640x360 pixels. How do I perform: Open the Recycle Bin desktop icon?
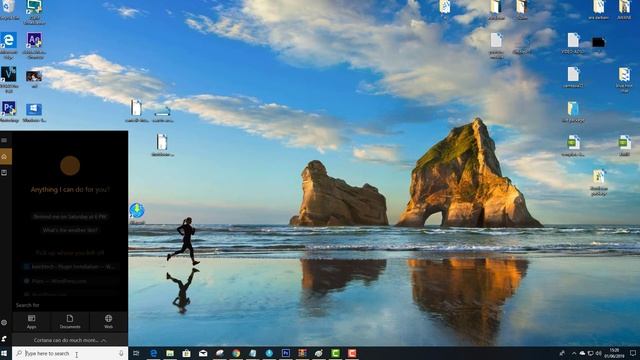click(x=9, y=9)
